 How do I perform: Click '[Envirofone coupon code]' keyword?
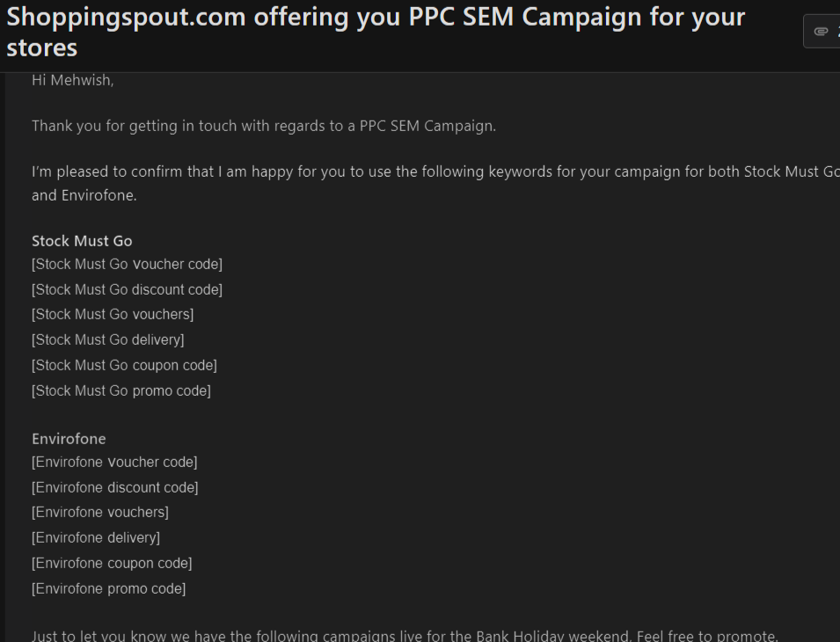(112, 564)
